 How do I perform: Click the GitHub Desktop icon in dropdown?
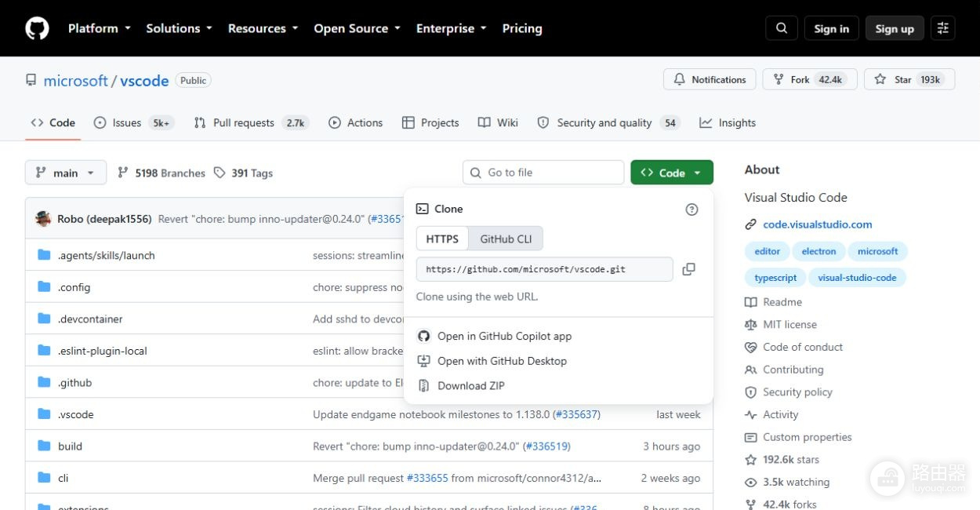pyautogui.click(x=423, y=361)
